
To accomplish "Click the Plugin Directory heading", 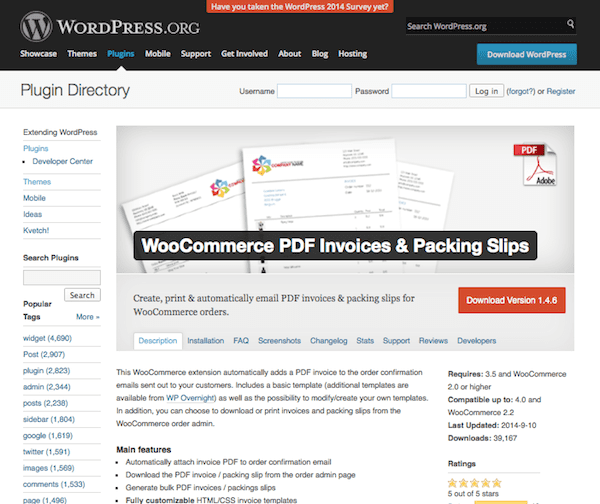I will (x=75, y=91).
